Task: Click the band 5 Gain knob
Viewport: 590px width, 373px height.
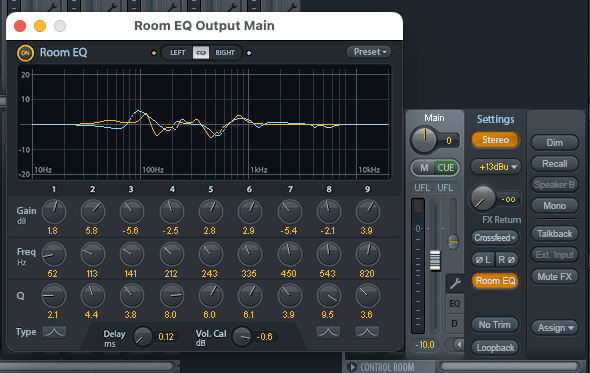Action: [211, 211]
